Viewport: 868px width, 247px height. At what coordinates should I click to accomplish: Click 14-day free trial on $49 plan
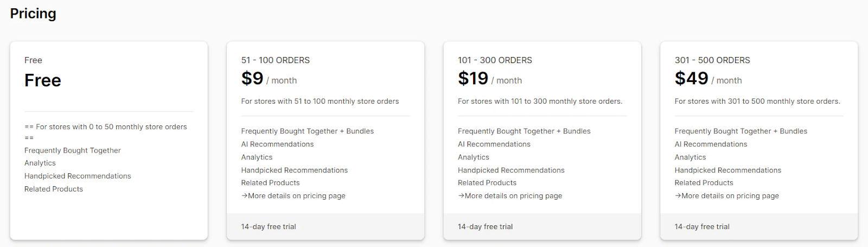[x=702, y=227]
